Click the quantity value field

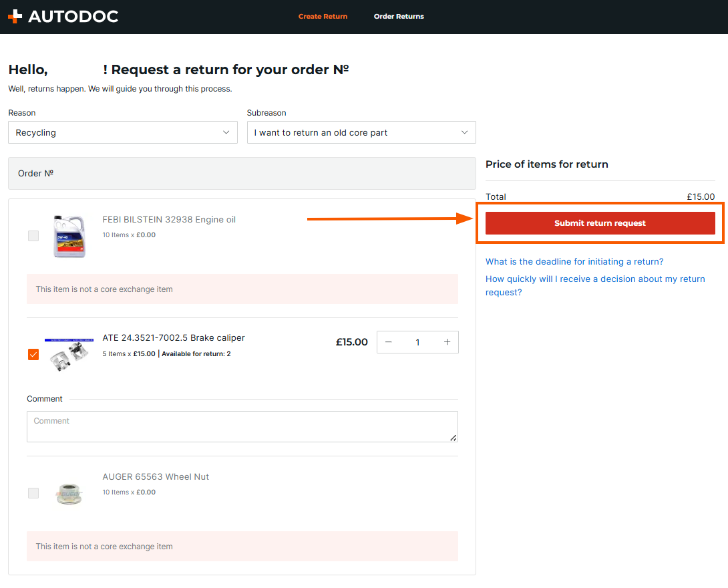[x=417, y=342]
